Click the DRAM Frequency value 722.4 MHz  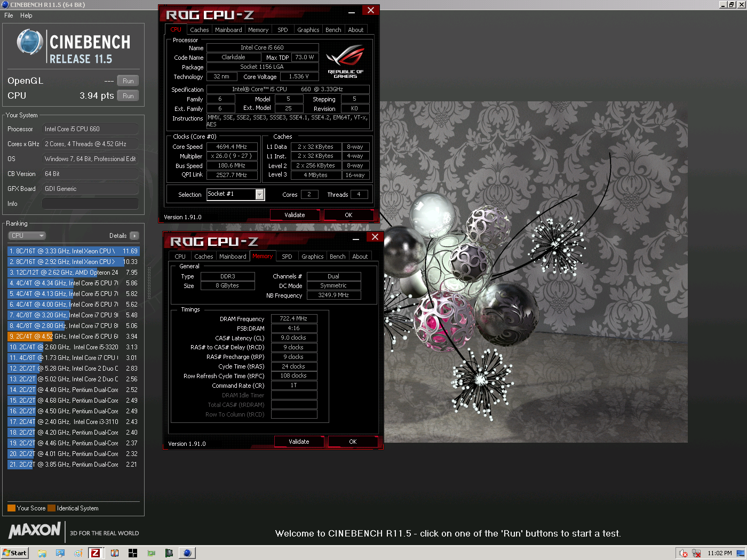click(294, 318)
